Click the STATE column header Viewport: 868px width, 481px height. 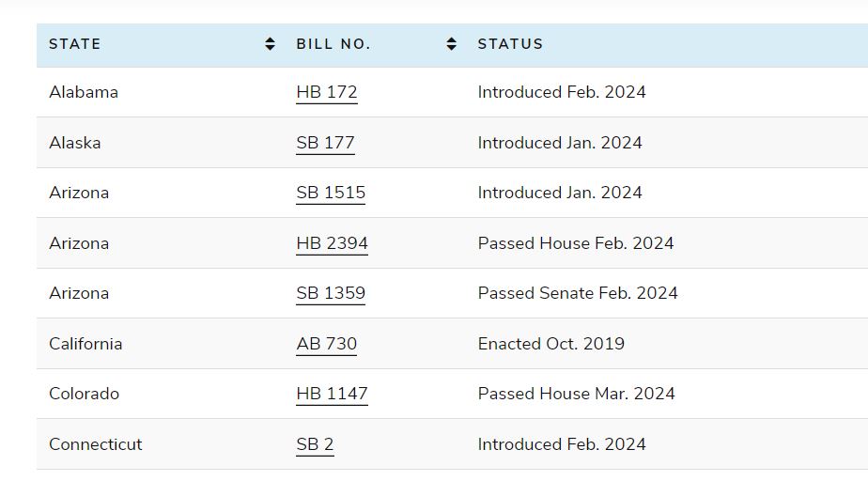[x=75, y=44]
